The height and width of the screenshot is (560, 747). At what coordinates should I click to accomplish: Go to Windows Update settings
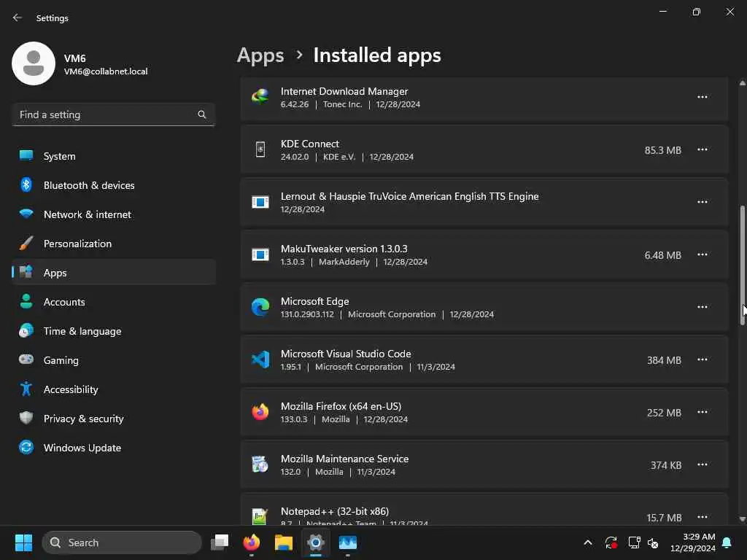82,448
